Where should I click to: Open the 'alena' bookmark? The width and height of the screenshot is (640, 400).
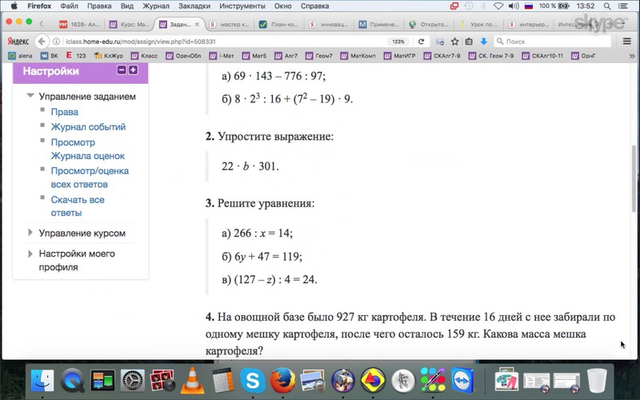point(20,56)
